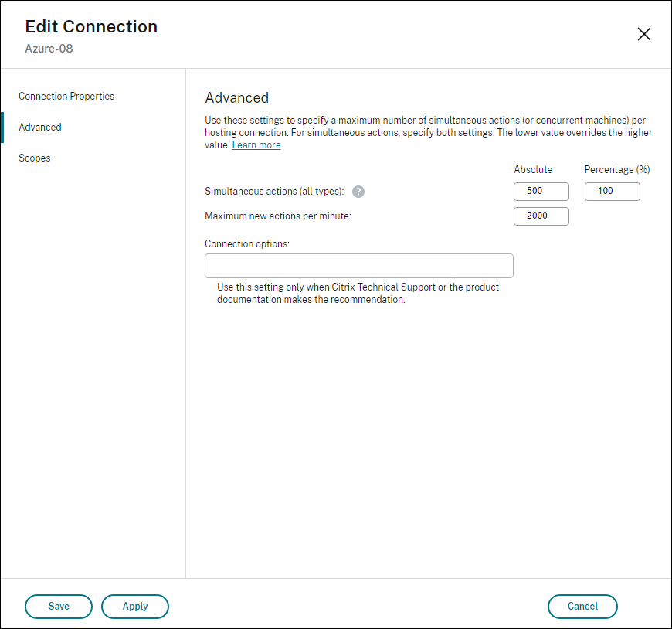Click the Percentage (%) column header
This screenshot has height=629, width=672.
(616, 169)
